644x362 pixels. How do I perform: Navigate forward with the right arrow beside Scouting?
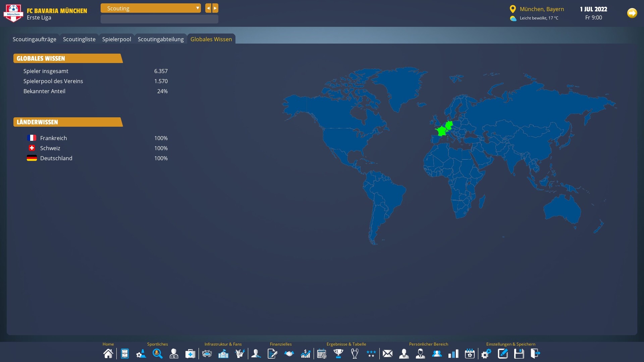tap(215, 8)
